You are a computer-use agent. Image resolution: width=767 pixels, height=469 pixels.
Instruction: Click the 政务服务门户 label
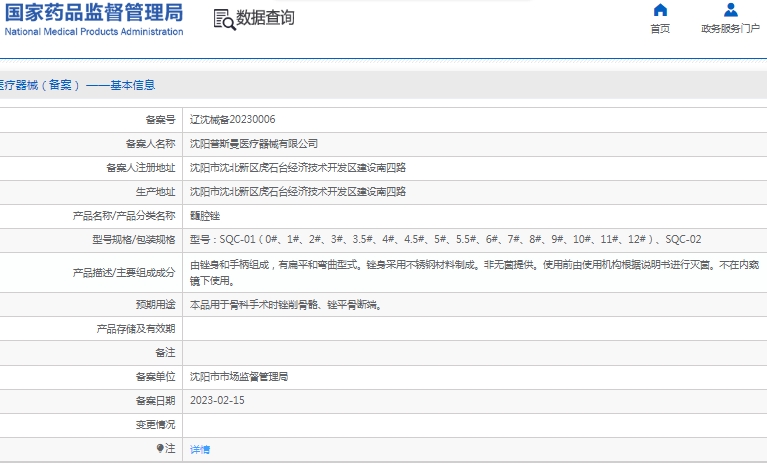[730, 29]
